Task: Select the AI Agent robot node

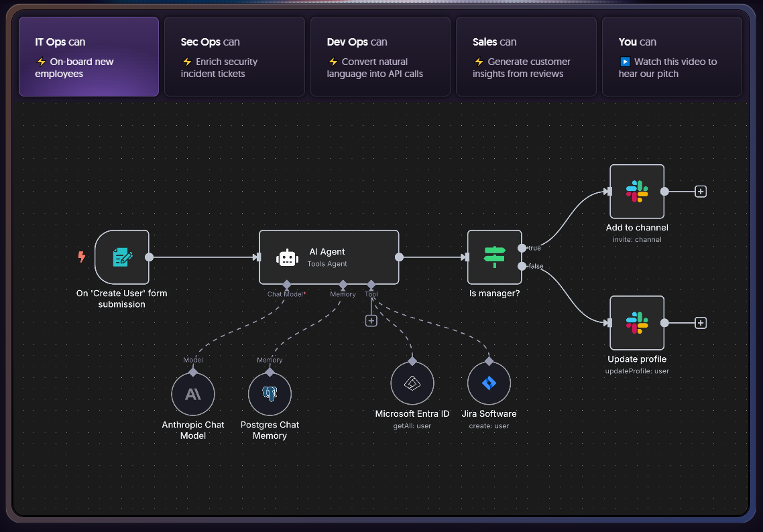Action: (x=329, y=257)
